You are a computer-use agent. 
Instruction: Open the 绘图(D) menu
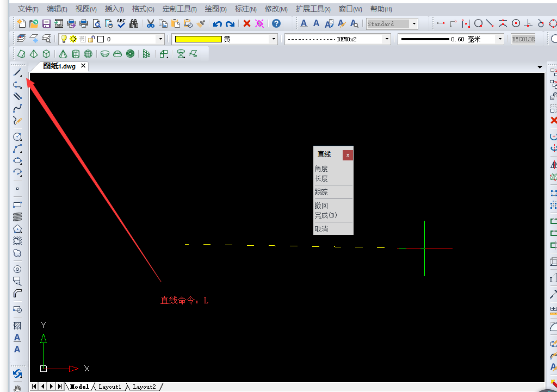point(215,9)
